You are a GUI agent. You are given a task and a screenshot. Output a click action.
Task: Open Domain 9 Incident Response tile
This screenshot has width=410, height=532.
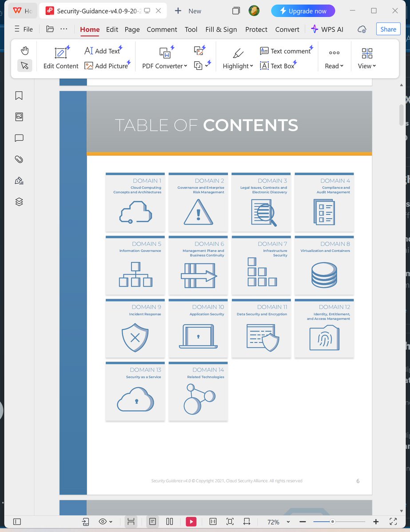click(x=135, y=328)
